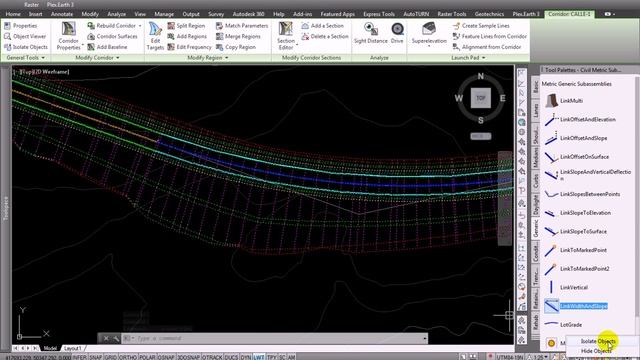Select LinkVertical subassembly
The image size is (640, 360).
click(567, 287)
